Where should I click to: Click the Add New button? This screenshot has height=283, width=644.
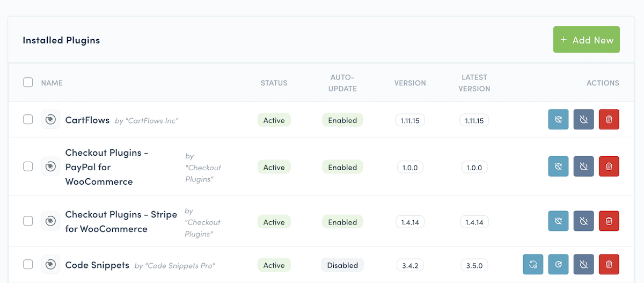(x=587, y=40)
